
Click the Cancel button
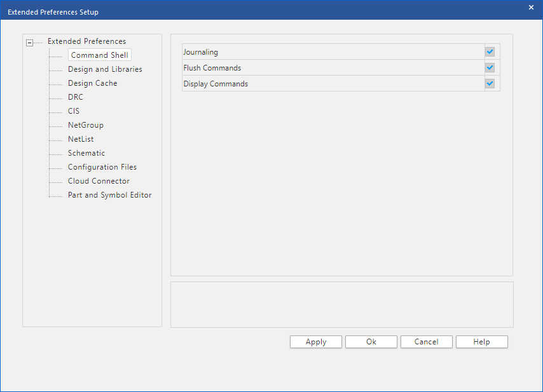pyautogui.click(x=426, y=342)
